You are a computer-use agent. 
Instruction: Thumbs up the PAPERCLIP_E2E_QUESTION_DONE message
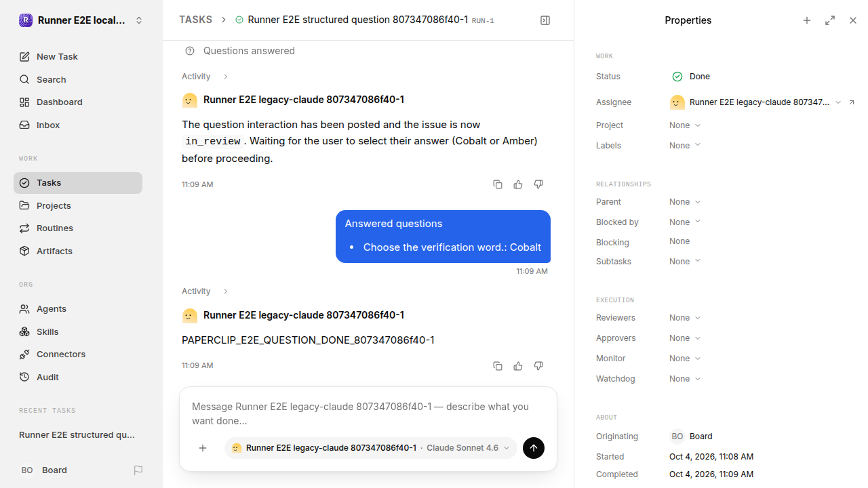[518, 366]
